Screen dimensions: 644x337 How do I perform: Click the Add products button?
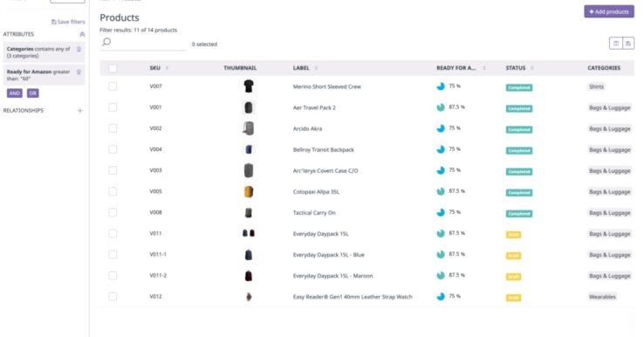609,11
